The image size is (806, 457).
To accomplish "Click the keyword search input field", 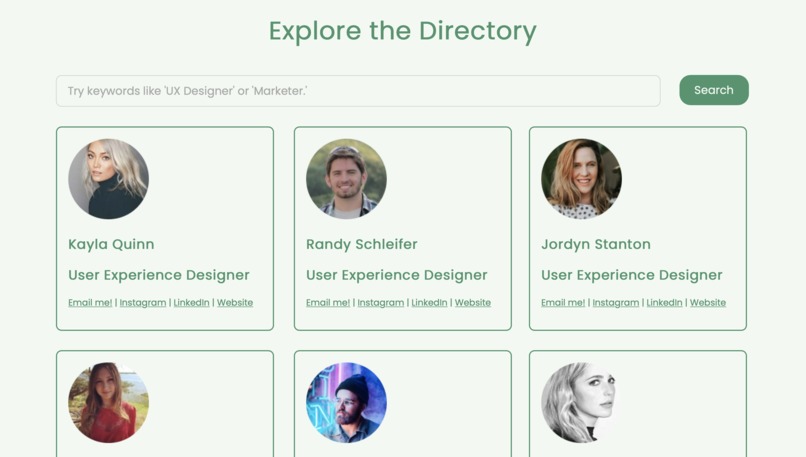I will pos(358,91).
